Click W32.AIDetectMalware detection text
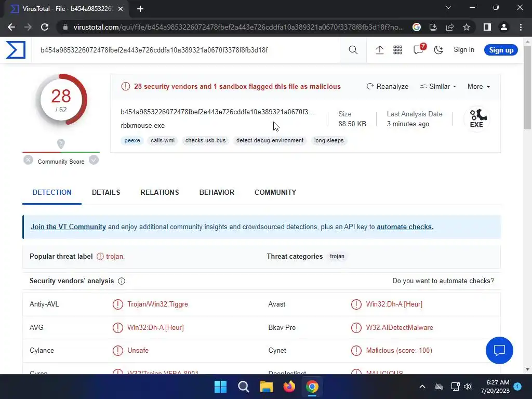Screen dimensions: 532x399 (400, 328)
